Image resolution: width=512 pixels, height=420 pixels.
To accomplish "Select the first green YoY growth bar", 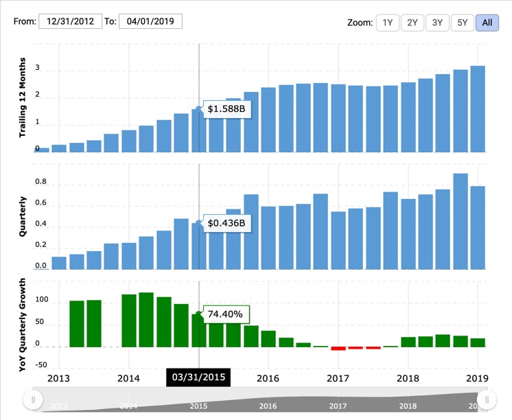I will point(77,324).
